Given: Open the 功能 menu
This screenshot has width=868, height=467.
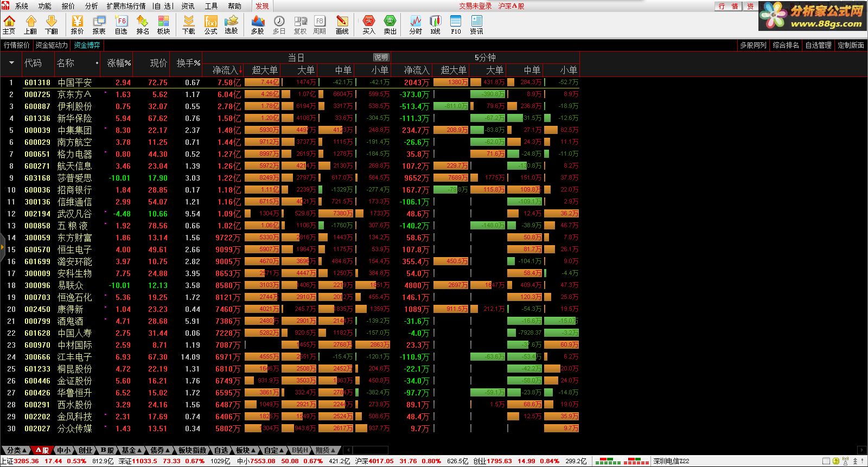Looking at the screenshot, I should 45,6.
